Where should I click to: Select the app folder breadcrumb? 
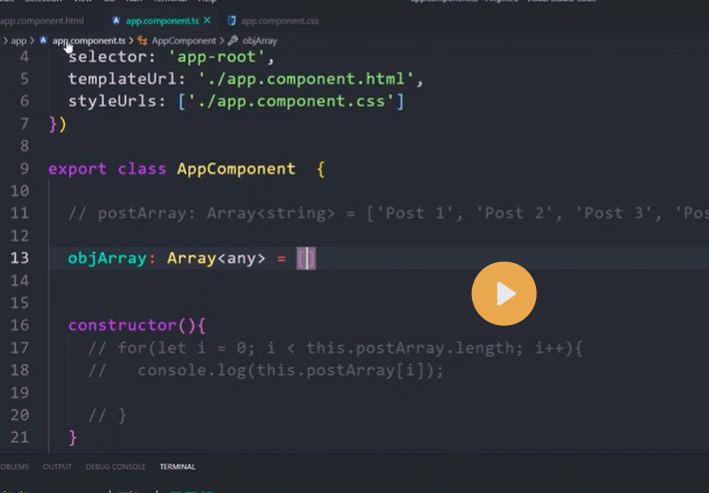pos(18,41)
